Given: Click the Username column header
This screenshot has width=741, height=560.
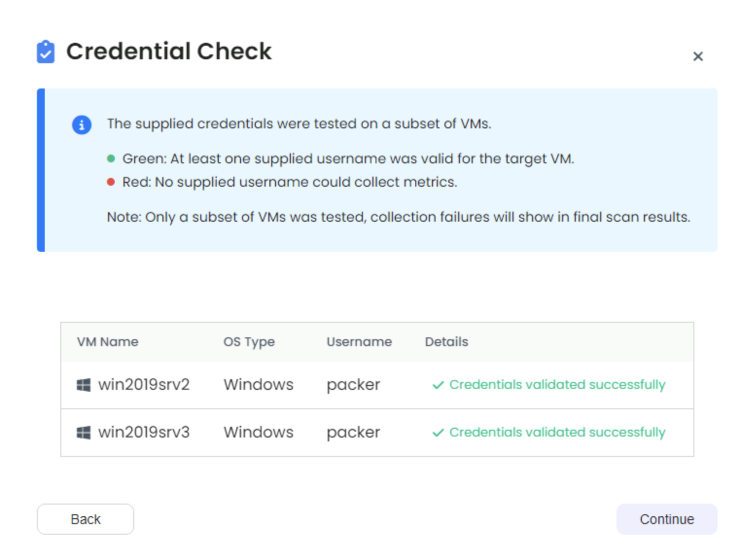Looking at the screenshot, I should coord(359,342).
